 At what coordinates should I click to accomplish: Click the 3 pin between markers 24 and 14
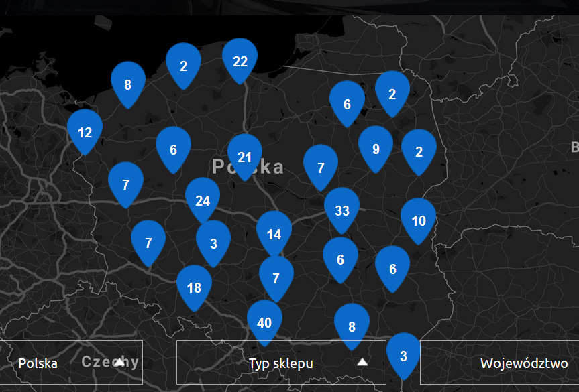(213, 243)
